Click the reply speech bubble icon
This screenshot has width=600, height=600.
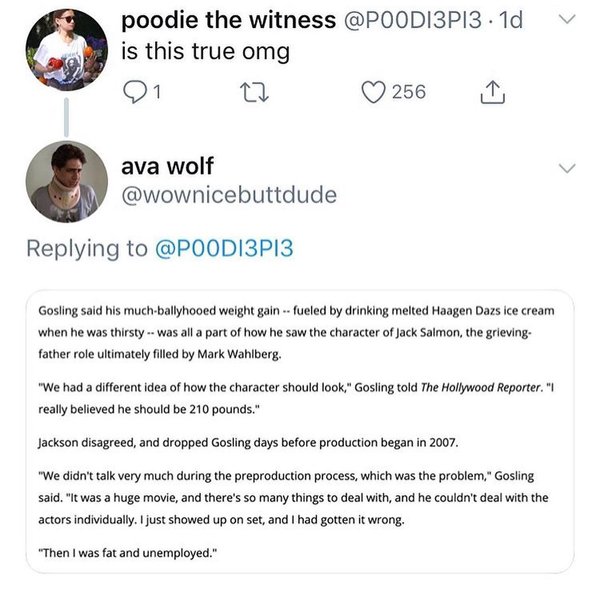(x=133, y=92)
